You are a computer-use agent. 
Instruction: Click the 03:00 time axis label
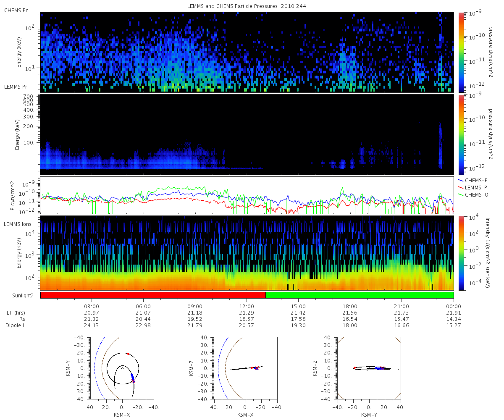(92, 306)
